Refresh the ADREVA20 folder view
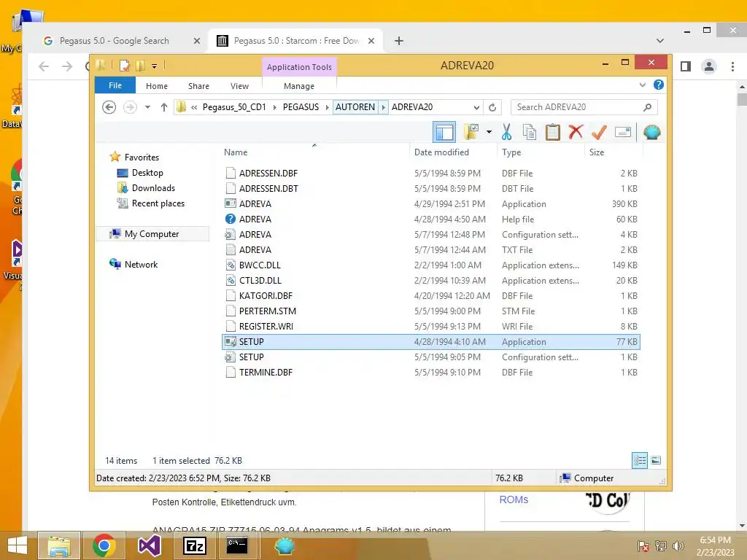747x560 pixels. coord(492,107)
